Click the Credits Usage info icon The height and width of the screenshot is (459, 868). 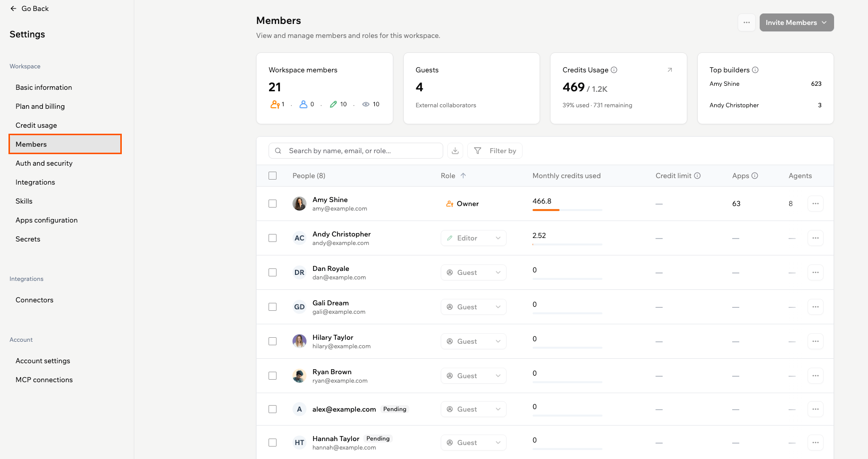[614, 70]
